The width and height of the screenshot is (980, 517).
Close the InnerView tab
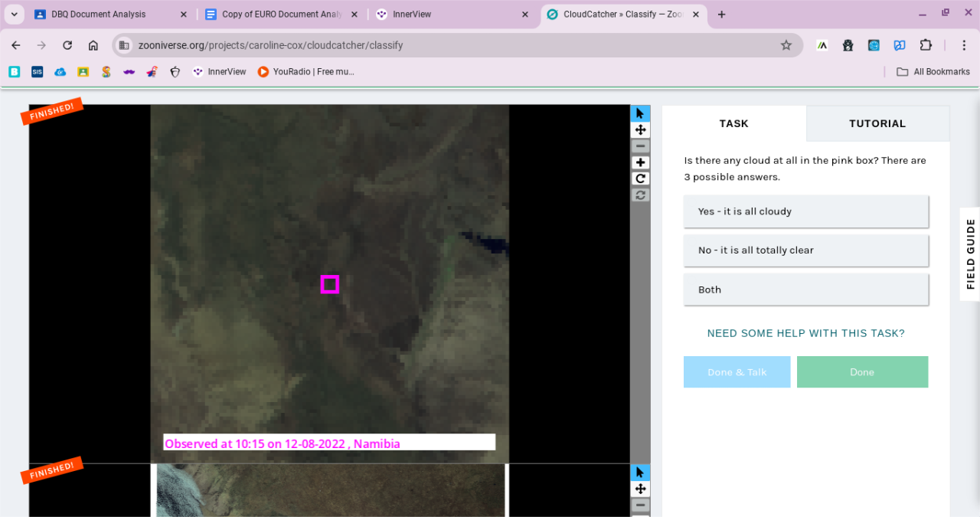click(x=524, y=15)
